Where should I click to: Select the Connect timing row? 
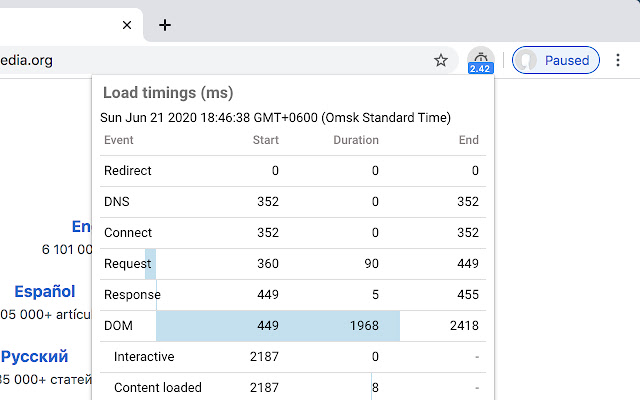(291, 233)
